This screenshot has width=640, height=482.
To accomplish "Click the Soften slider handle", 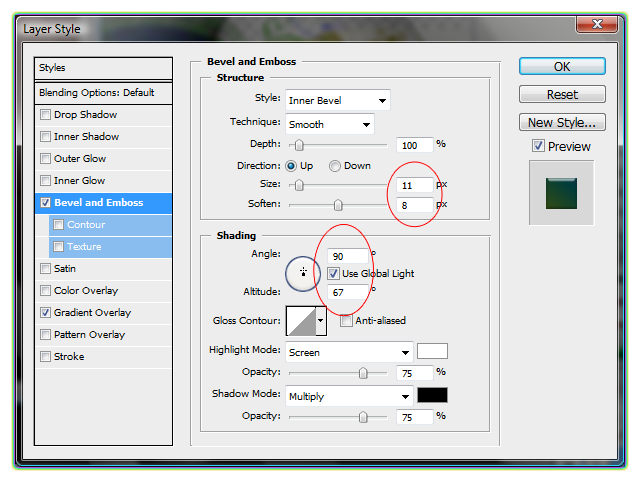I will (x=338, y=205).
